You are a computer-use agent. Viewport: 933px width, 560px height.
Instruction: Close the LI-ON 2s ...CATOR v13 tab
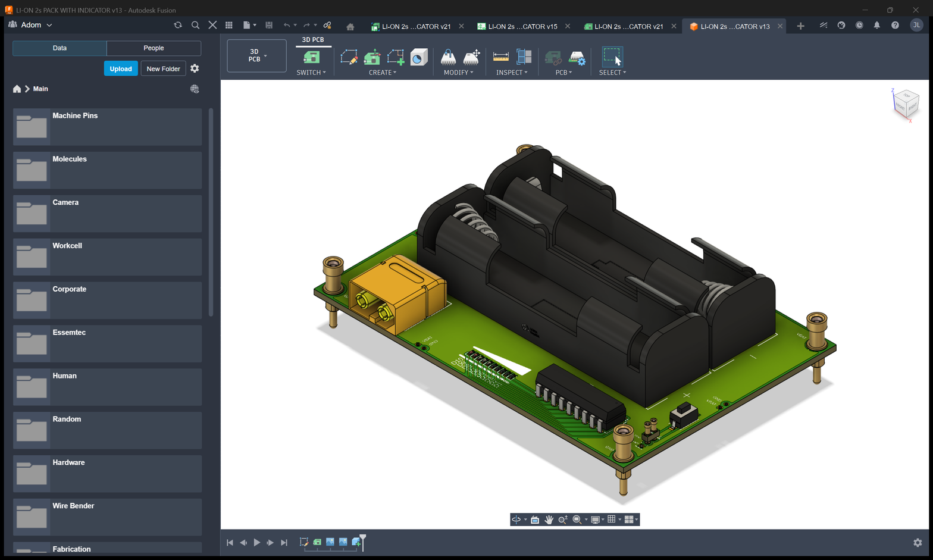pos(779,26)
